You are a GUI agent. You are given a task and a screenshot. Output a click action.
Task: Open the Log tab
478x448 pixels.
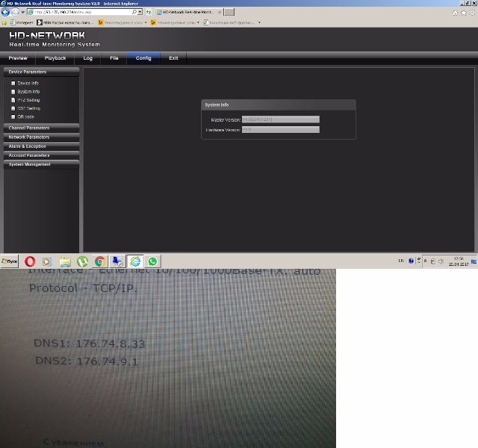88,58
